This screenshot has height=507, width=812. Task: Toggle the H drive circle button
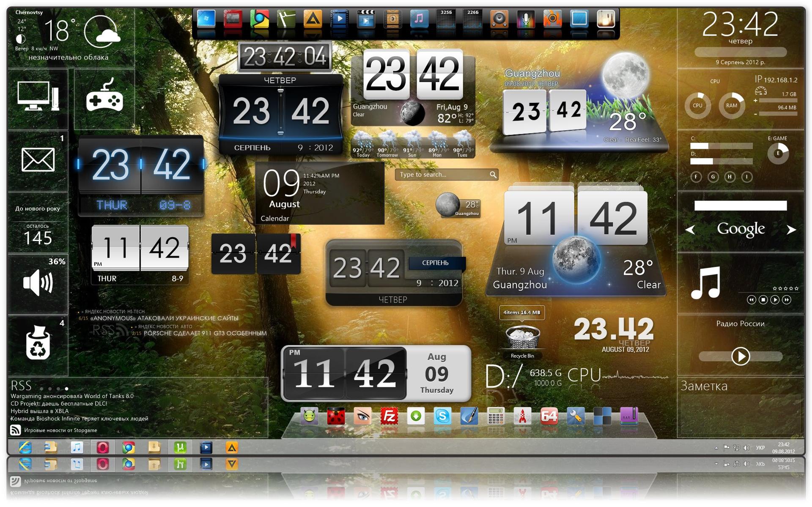tap(730, 177)
